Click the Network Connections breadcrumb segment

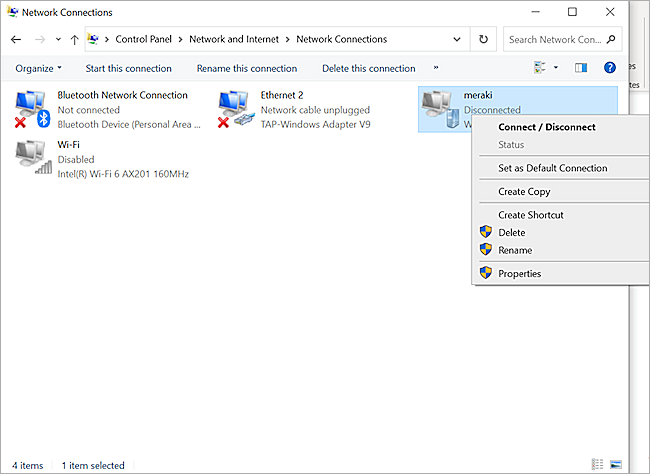coord(342,39)
